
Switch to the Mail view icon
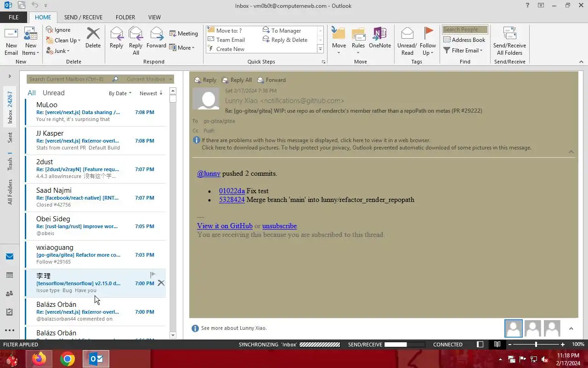click(x=9, y=256)
